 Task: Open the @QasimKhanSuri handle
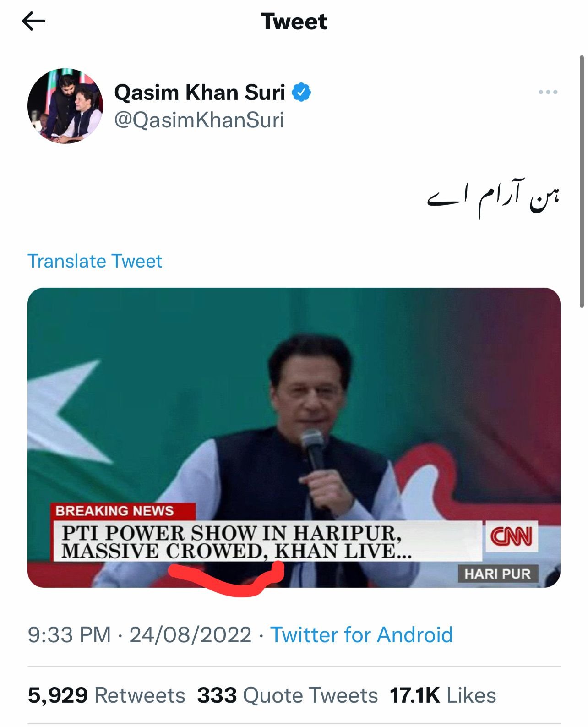[199, 120]
